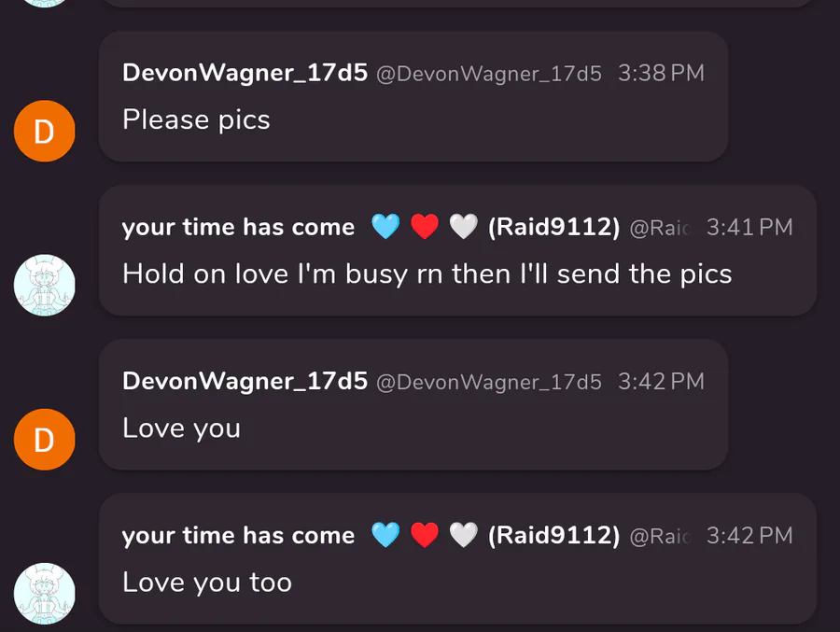Click red heart emoji in 3:41 PM message header
The width and height of the screenshot is (840, 632).
tap(425, 226)
